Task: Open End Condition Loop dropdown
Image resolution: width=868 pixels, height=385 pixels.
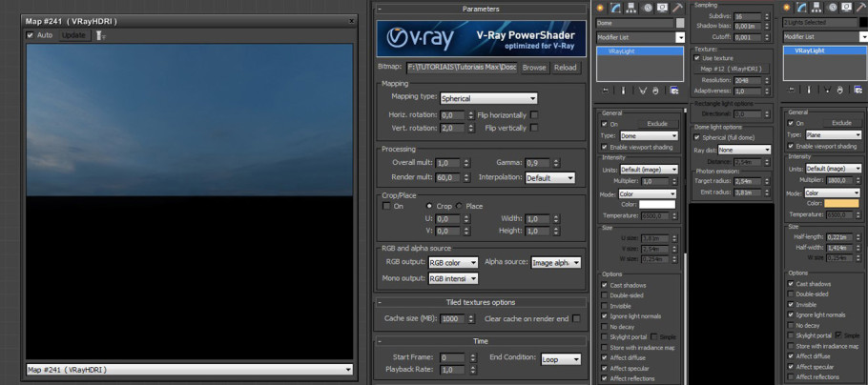Action: pos(561,359)
